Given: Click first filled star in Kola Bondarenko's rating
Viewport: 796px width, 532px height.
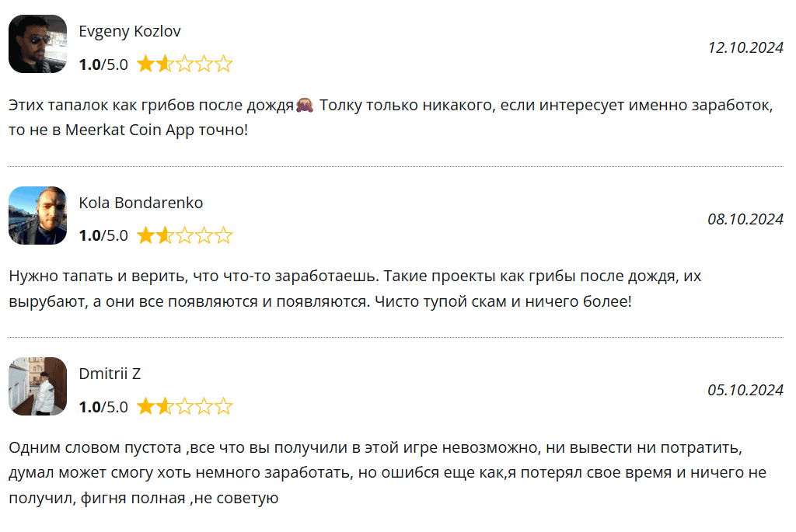Looking at the screenshot, I should point(145,235).
